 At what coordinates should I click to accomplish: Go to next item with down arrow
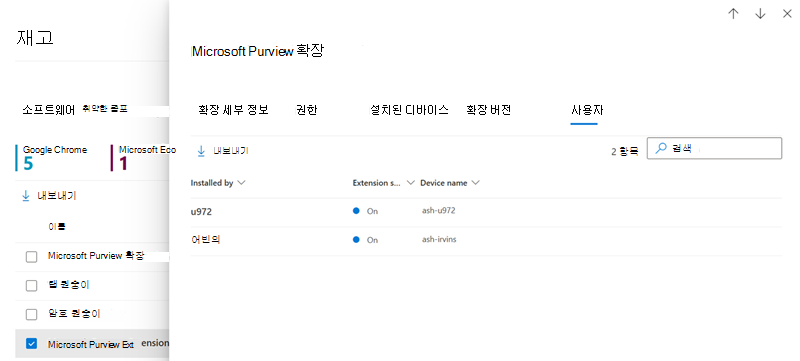pos(760,14)
